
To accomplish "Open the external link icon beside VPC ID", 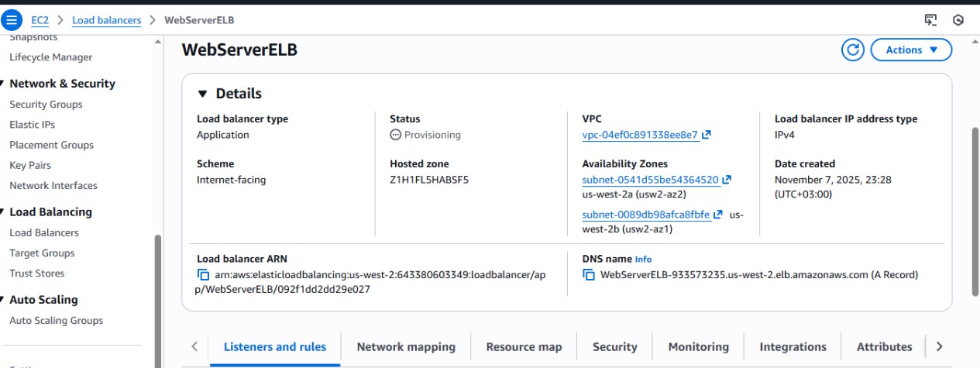I will 707,135.
